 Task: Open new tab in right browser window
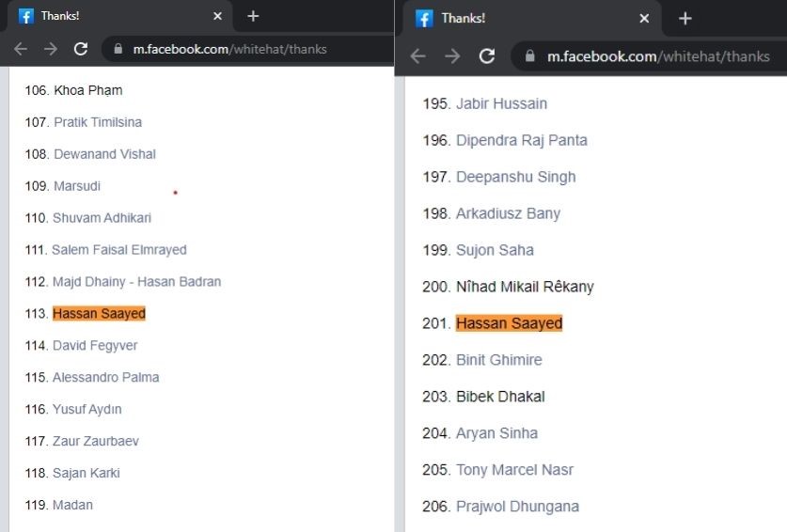tap(685, 18)
